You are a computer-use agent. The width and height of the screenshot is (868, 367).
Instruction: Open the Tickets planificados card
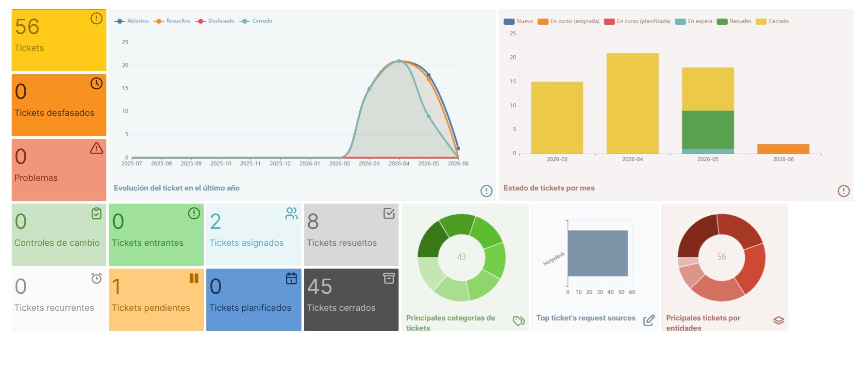(254, 300)
